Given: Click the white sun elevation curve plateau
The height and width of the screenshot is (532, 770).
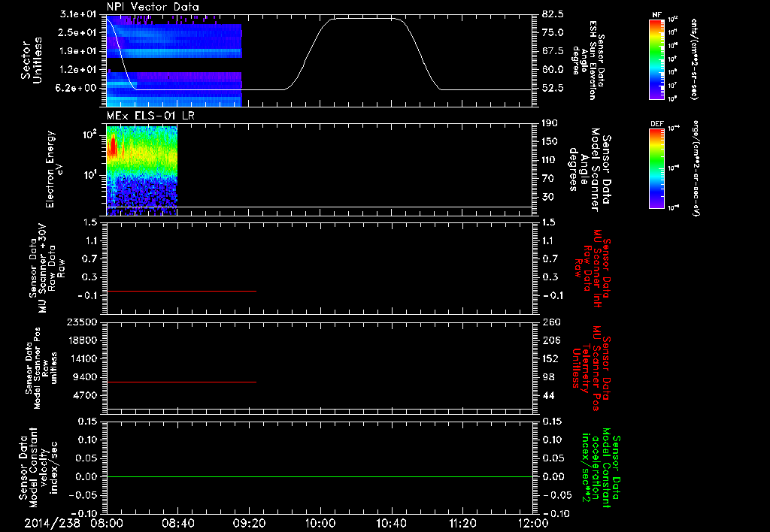Looking at the screenshot, I should (x=363, y=19).
